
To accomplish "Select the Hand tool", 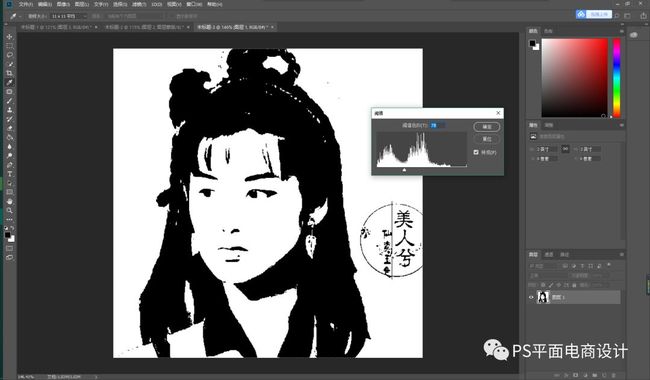I will pos(9,201).
